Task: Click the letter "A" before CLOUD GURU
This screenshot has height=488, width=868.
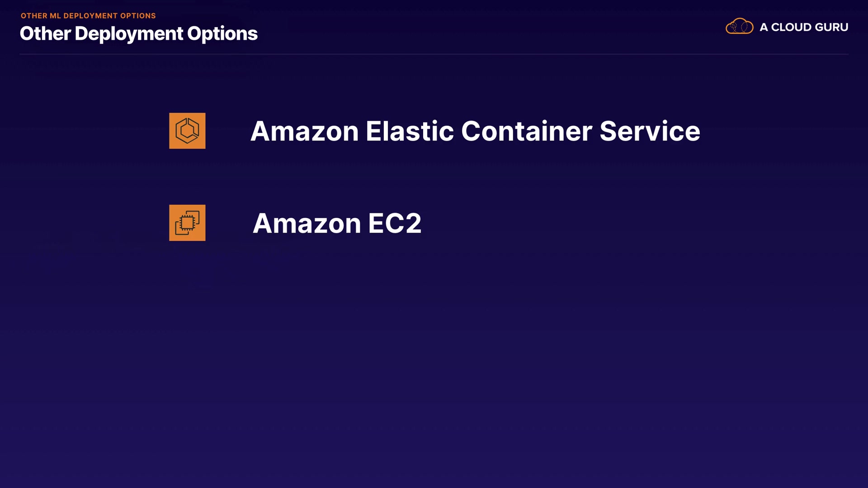Action: 764,27
